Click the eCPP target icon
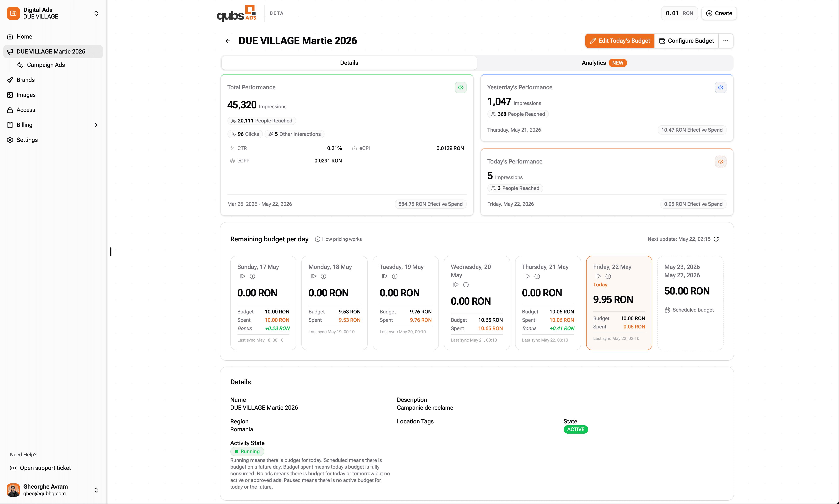Screen dimensions: 839x504 (x=232, y=161)
